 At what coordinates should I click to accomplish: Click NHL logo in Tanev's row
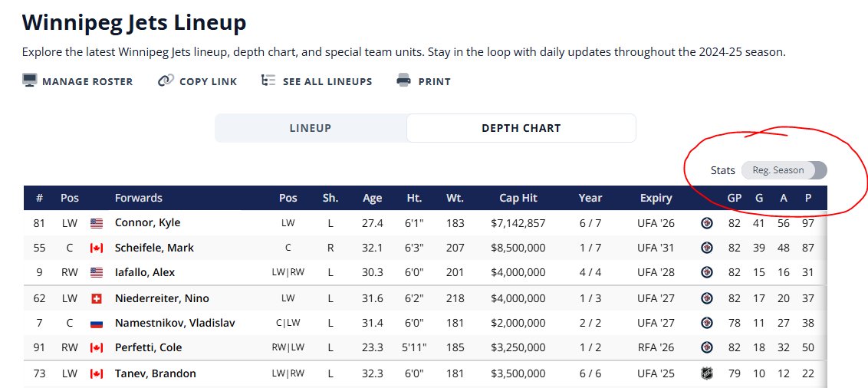click(x=707, y=374)
